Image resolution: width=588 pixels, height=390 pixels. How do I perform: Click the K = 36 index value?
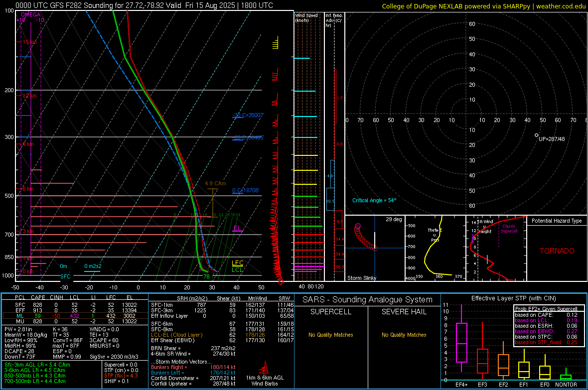(x=60, y=329)
